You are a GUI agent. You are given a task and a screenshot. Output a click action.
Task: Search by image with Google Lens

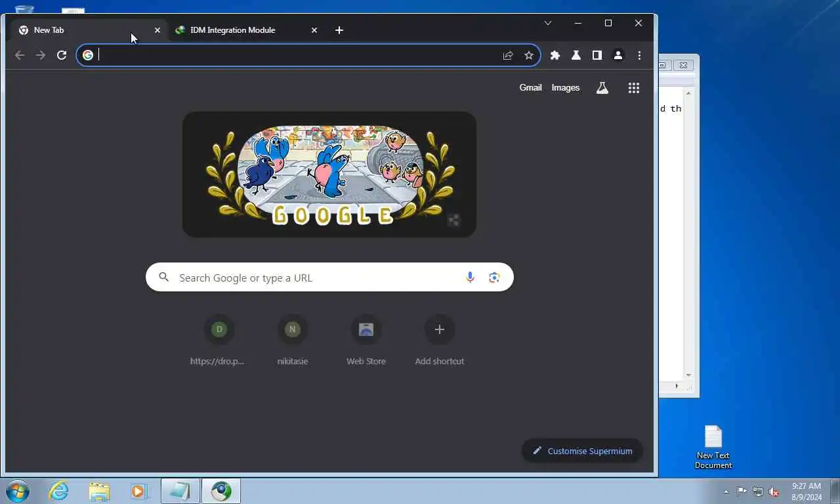point(495,278)
